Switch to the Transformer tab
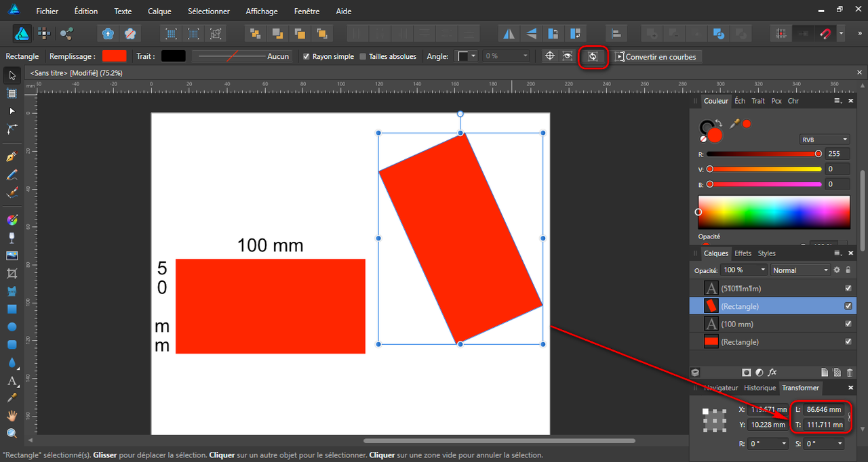Screen dimensions: 868x462 pyautogui.click(x=800, y=388)
